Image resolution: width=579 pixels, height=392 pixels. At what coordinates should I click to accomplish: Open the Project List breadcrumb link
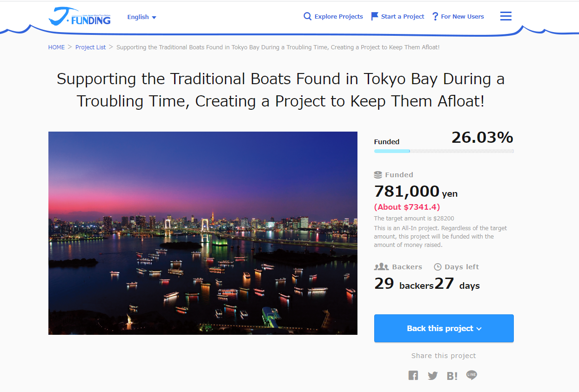pyautogui.click(x=91, y=47)
